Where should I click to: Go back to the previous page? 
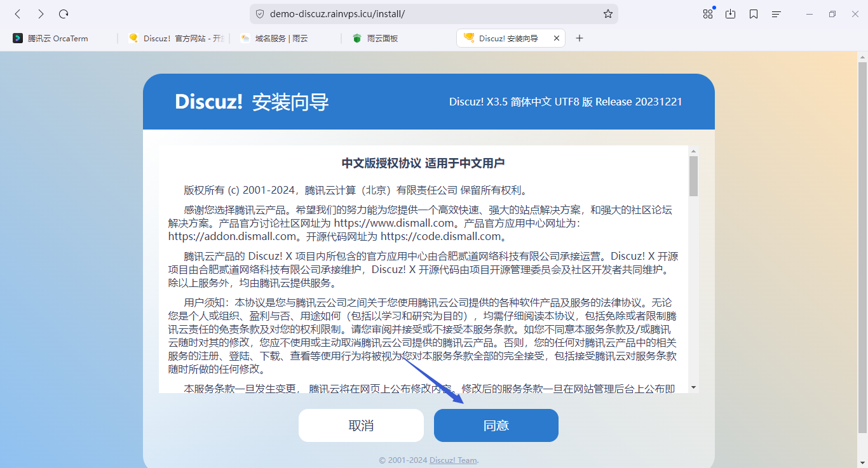point(18,14)
